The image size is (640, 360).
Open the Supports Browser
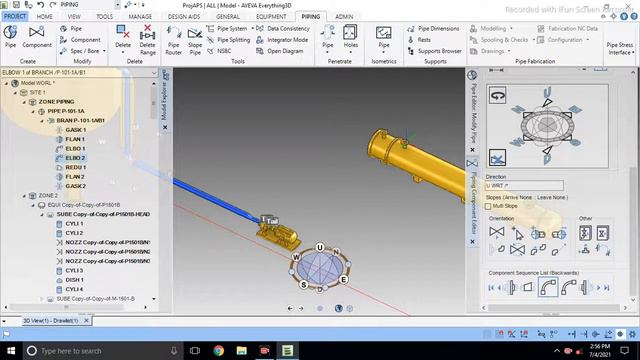tap(435, 51)
